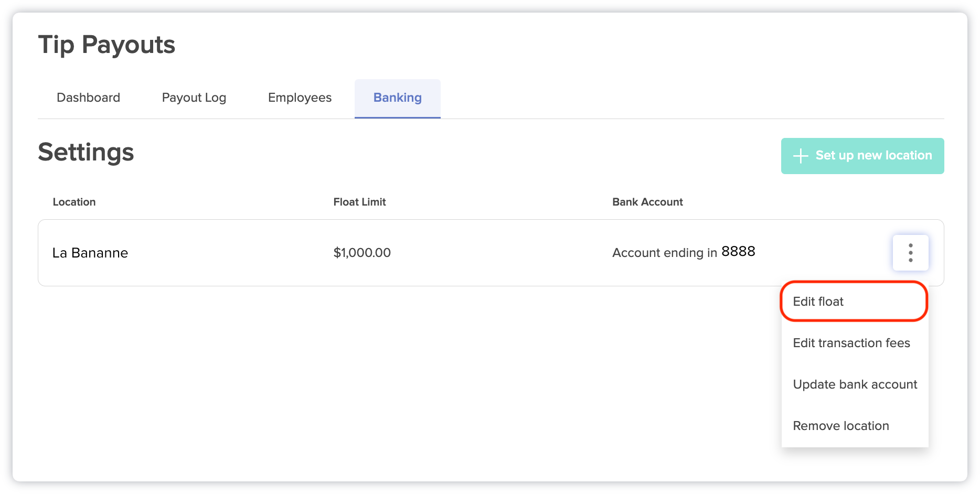Choose Edit transaction fees from the menu
980x494 pixels.
[x=851, y=342]
